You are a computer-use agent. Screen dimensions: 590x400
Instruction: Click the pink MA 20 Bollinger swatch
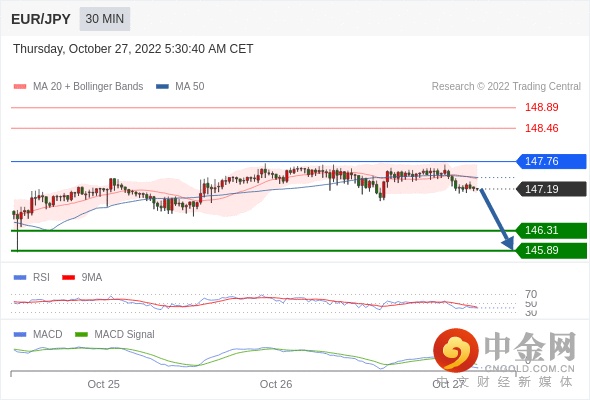20,87
